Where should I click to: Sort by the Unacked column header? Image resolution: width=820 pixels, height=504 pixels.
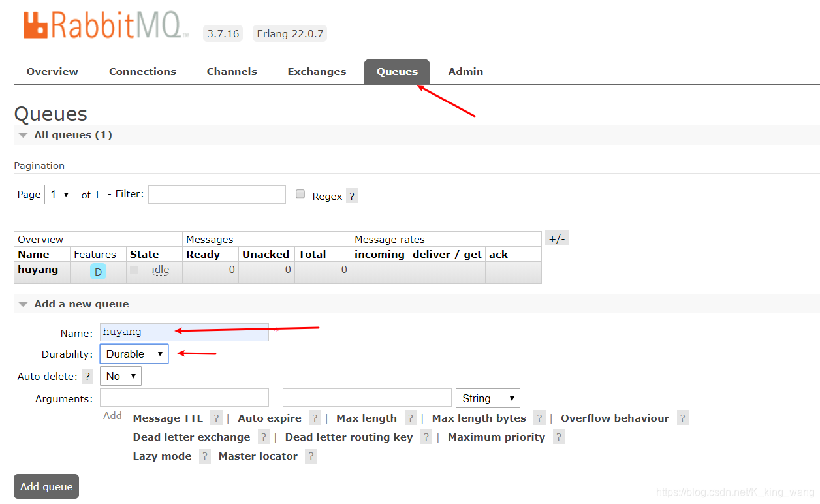click(266, 255)
